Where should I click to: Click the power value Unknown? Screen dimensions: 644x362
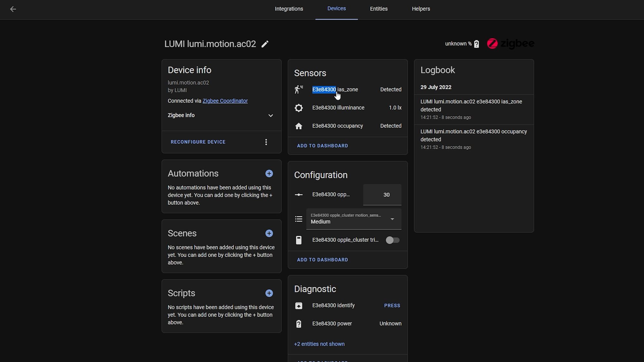(390, 324)
